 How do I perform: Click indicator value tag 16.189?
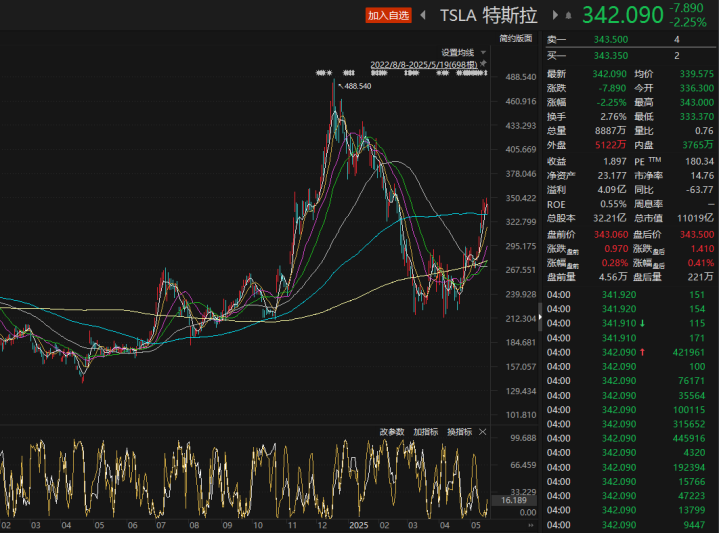point(514,500)
